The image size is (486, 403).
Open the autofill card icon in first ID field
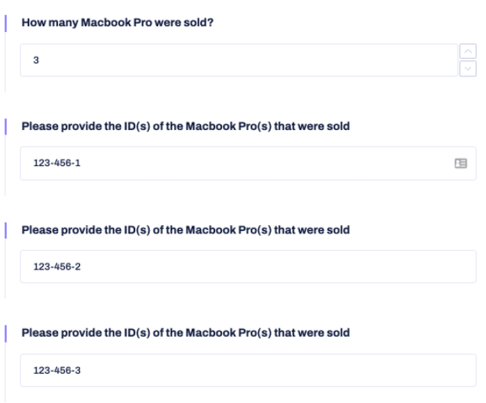click(461, 163)
